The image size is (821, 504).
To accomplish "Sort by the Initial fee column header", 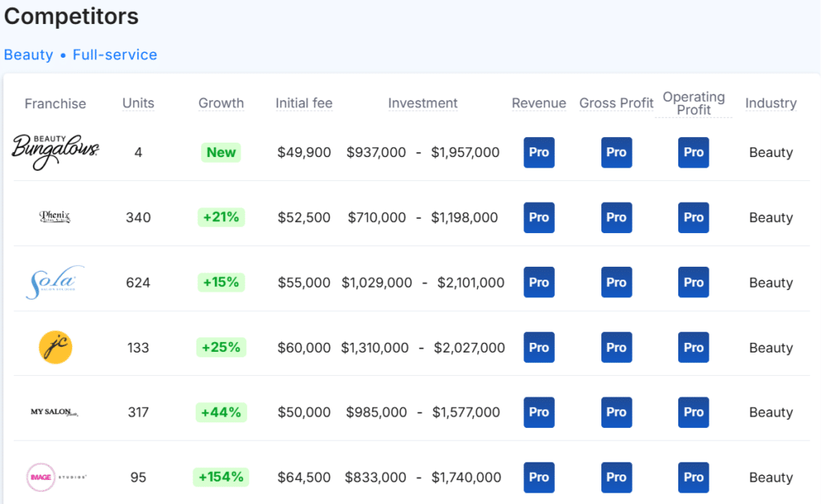I will (x=304, y=103).
